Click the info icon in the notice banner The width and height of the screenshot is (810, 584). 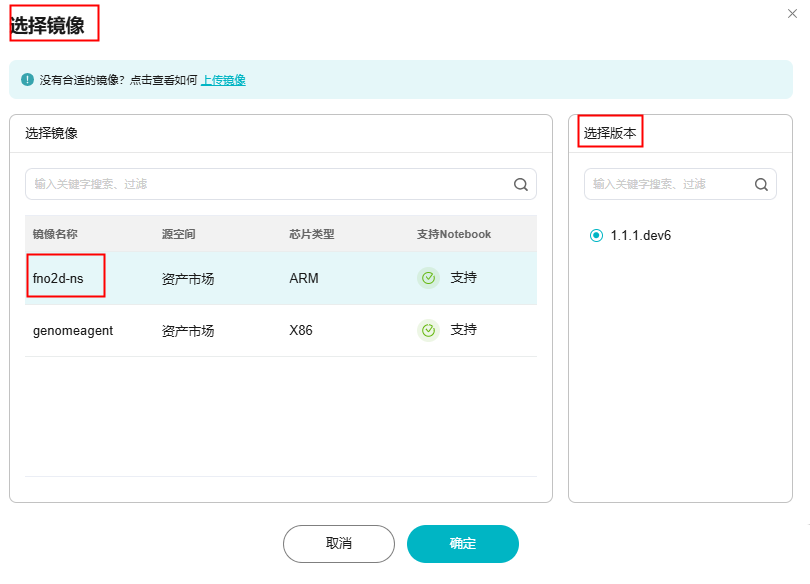[x=27, y=80]
